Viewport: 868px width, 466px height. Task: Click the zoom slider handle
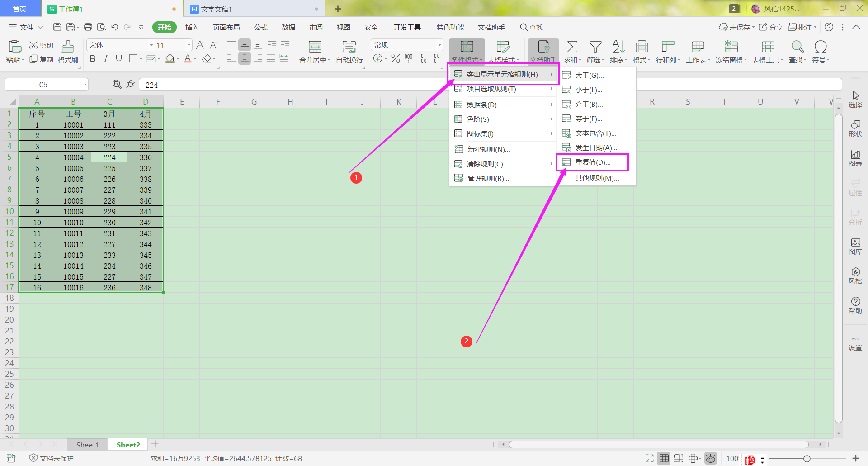807,459
